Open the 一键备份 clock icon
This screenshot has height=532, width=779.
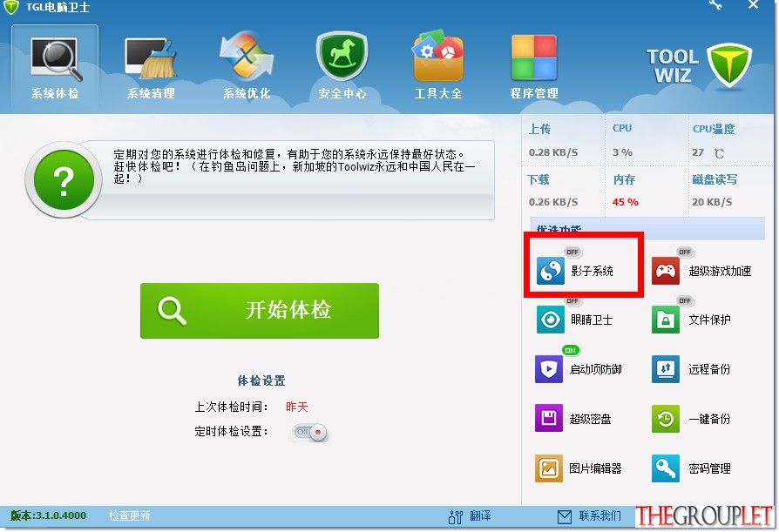click(665, 418)
